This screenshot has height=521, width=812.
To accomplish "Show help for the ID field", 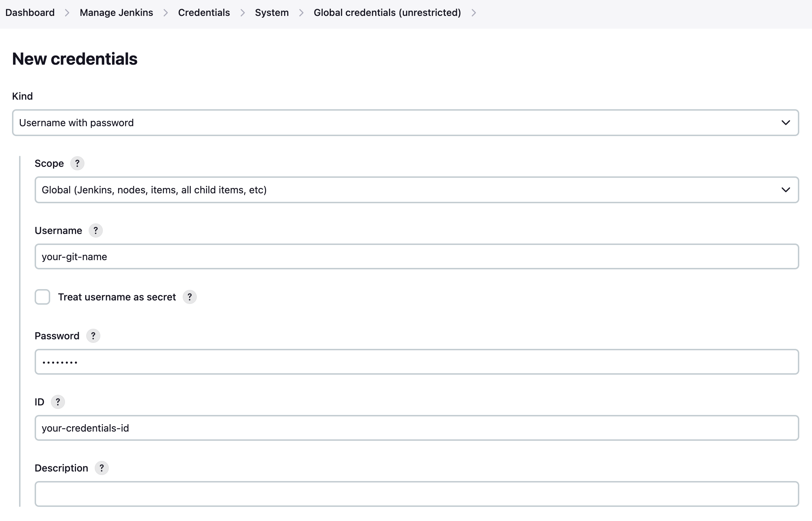I will click(x=58, y=402).
